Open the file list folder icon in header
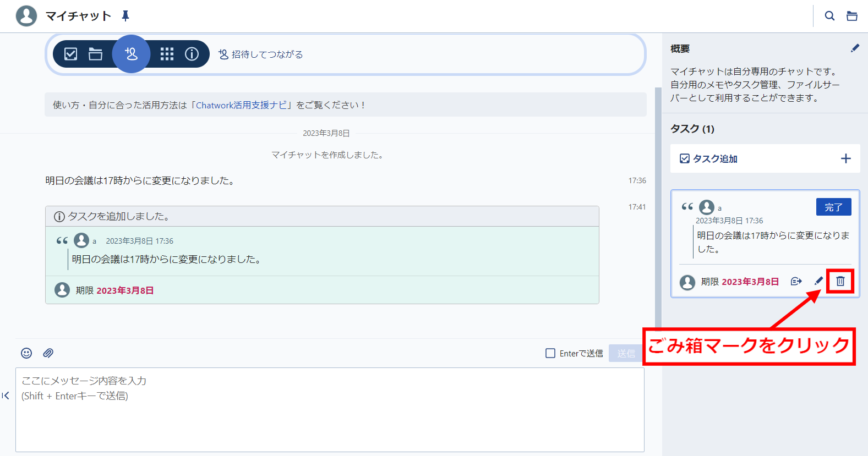Screen dimensions: 868x456 coord(852,16)
